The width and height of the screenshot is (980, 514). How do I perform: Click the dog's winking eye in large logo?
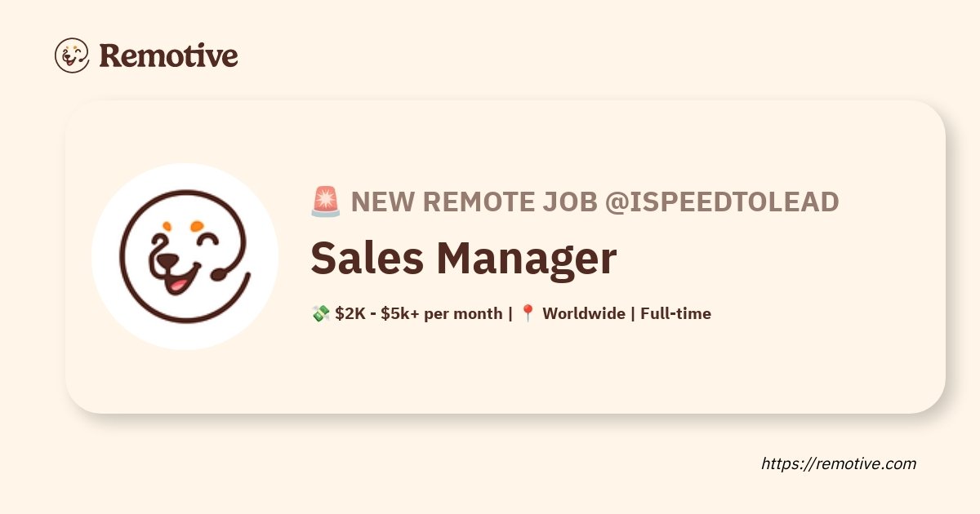(208, 240)
